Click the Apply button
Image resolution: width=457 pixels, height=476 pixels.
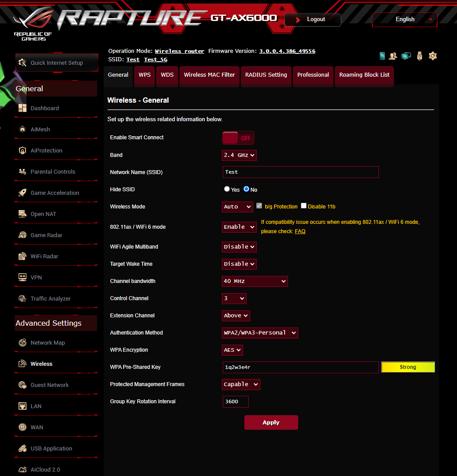tap(271, 423)
